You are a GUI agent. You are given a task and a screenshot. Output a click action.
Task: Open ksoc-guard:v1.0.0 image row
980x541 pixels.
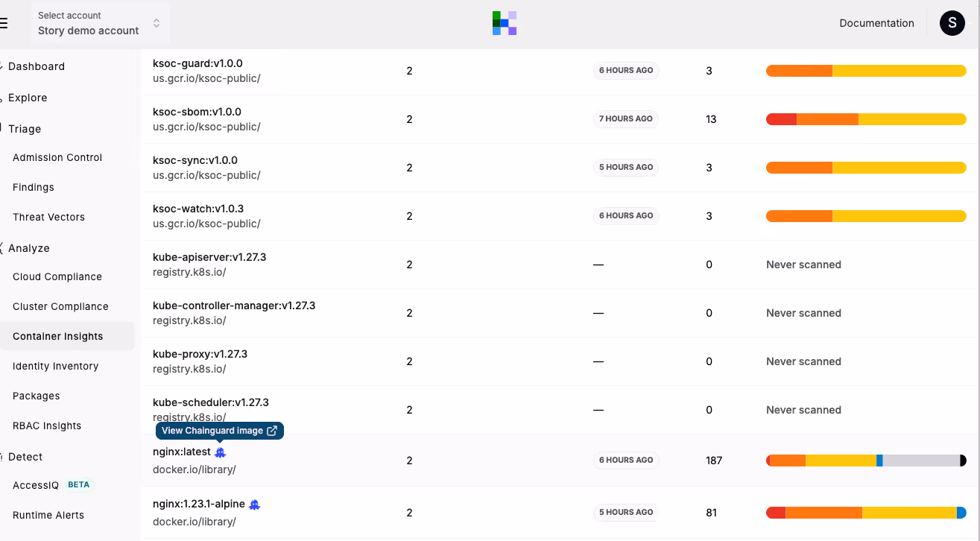pos(560,71)
